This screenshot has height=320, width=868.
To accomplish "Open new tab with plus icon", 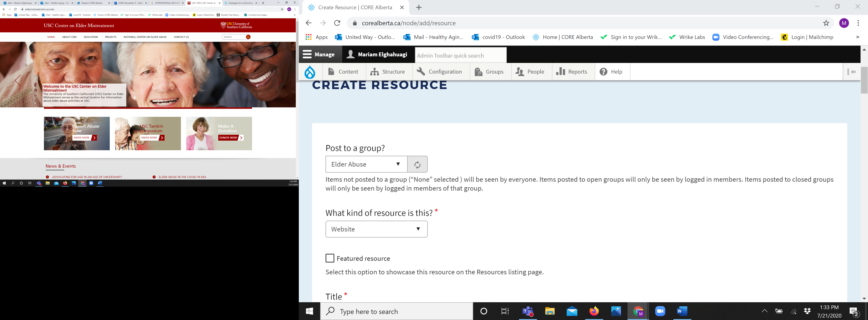I will tap(419, 7).
